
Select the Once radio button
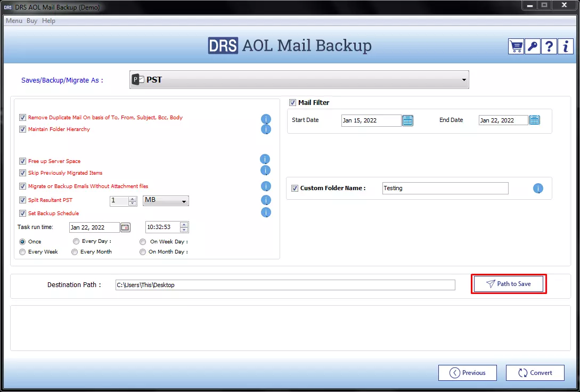[x=22, y=241]
